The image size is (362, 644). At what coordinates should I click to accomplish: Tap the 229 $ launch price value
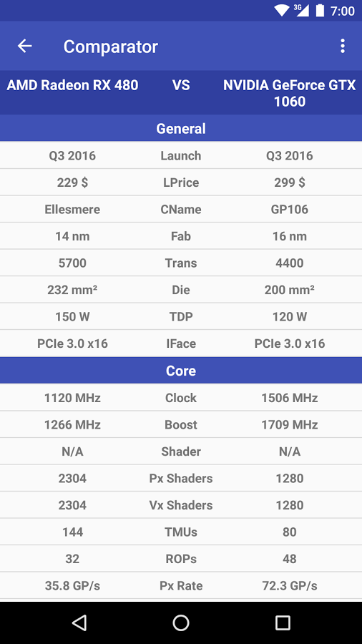(x=73, y=182)
